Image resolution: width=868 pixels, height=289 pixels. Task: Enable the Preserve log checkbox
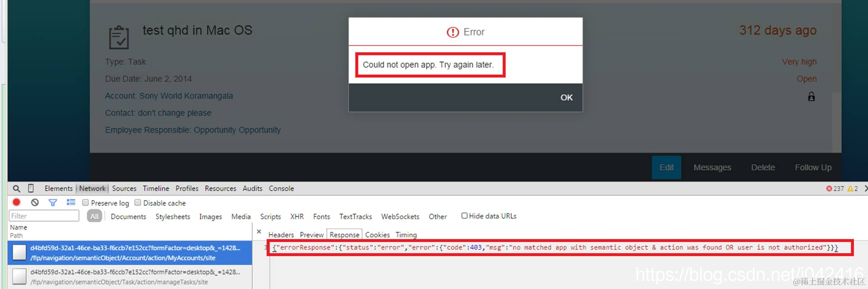click(85, 203)
